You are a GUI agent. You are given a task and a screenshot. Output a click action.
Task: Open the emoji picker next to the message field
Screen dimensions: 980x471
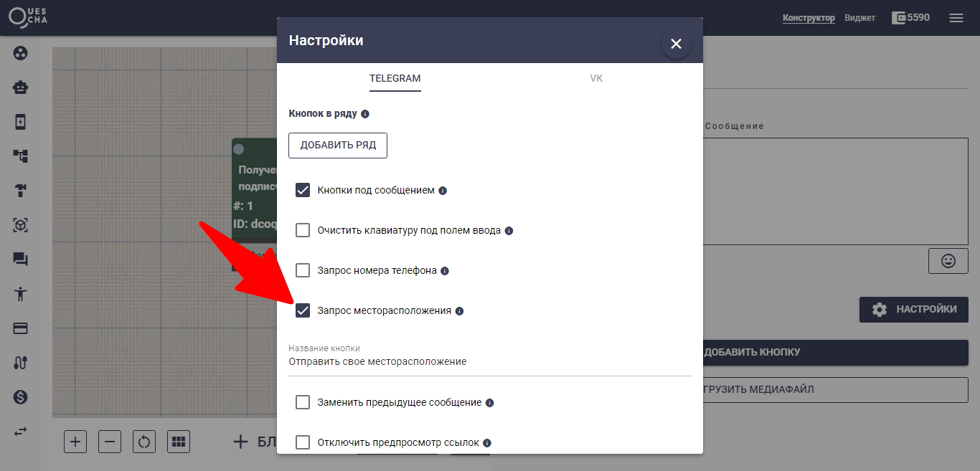click(948, 261)
